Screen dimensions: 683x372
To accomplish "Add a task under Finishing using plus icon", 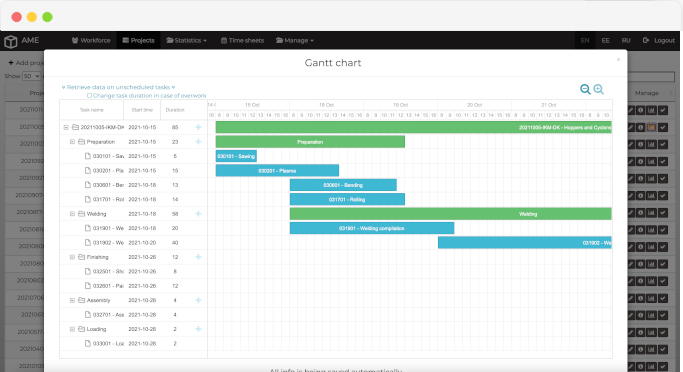I will click(198, 257).
